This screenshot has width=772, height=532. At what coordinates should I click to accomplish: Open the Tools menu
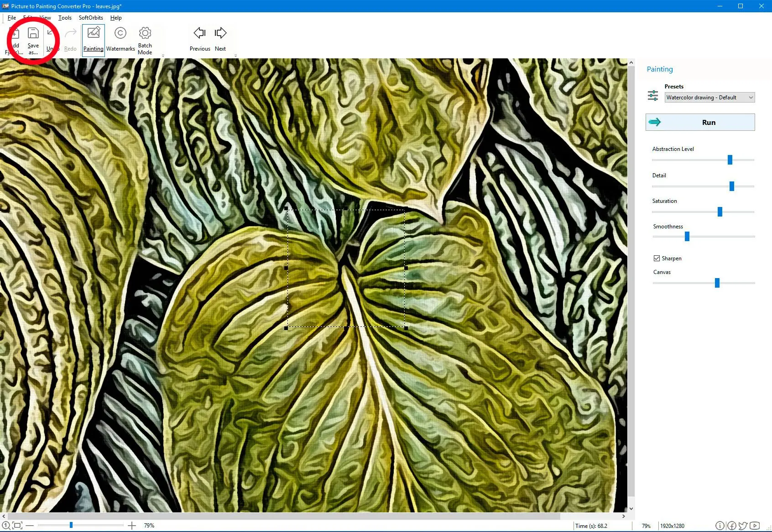65,18
